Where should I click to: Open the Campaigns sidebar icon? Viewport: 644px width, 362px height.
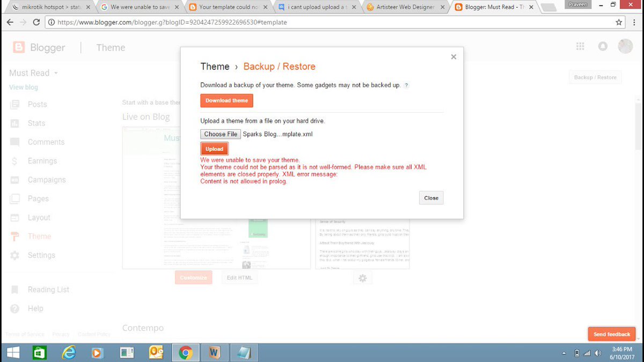[x=14, y=179]
